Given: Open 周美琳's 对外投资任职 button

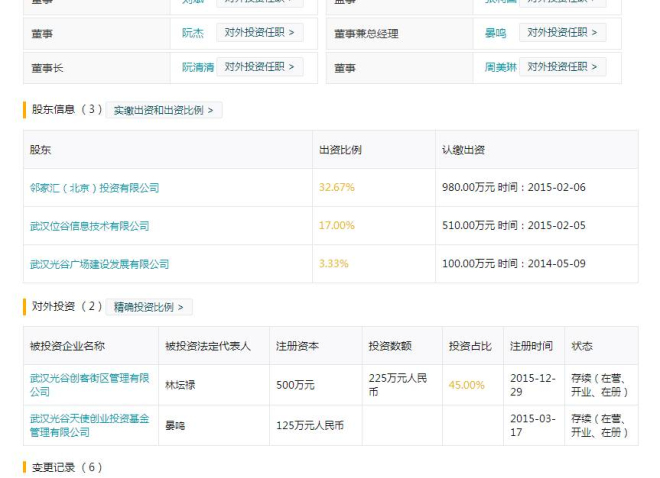Looking at the screenshot, I should 562,67.
